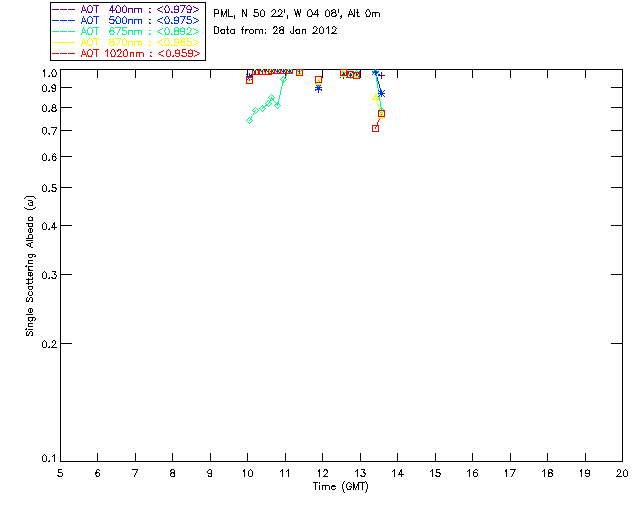
Task: Click the 14 tick label on time axis
Action: point(398,473)
